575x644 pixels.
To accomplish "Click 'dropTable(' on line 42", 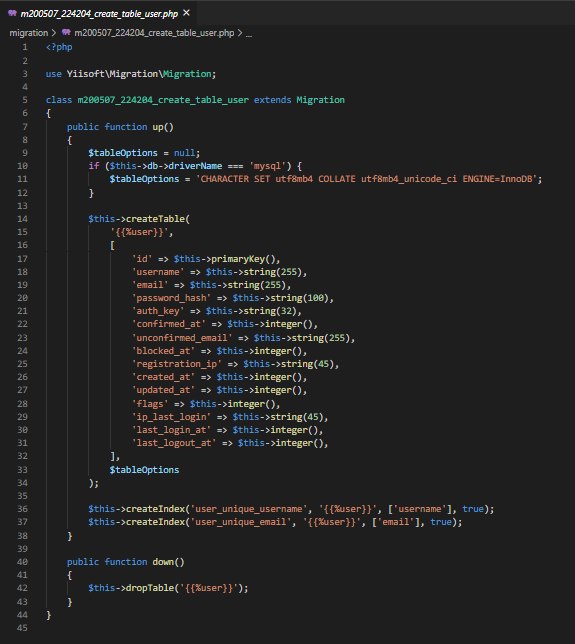I will tap(152, 588).
